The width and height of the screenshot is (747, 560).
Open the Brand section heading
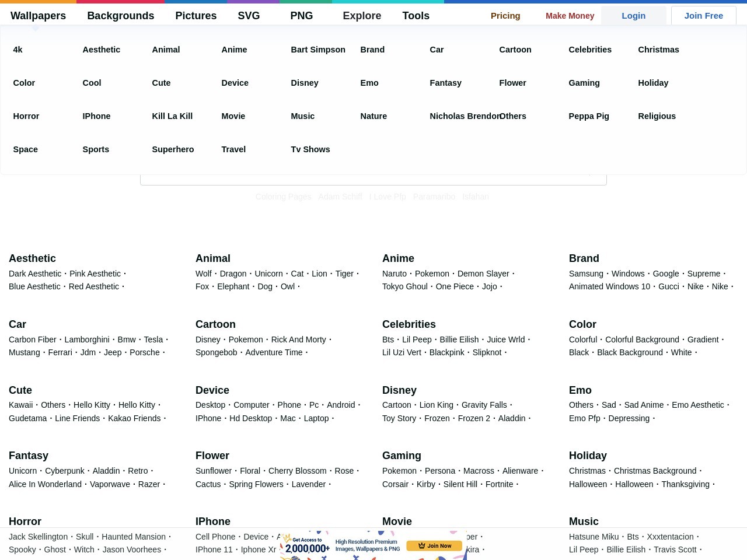pyautogui.click(x=584, y=258)
